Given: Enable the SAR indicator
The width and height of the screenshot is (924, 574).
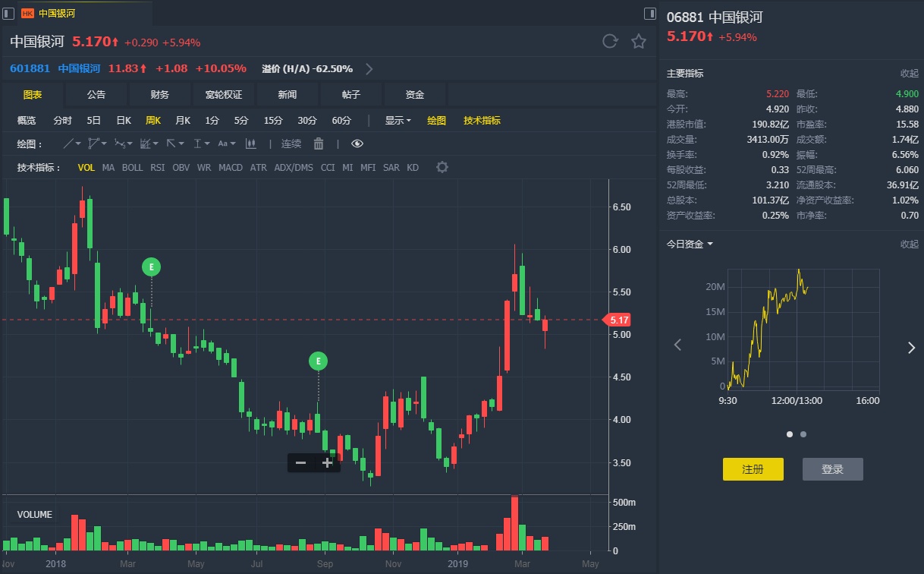Looking at the screenshot, I should coord(391,168).
